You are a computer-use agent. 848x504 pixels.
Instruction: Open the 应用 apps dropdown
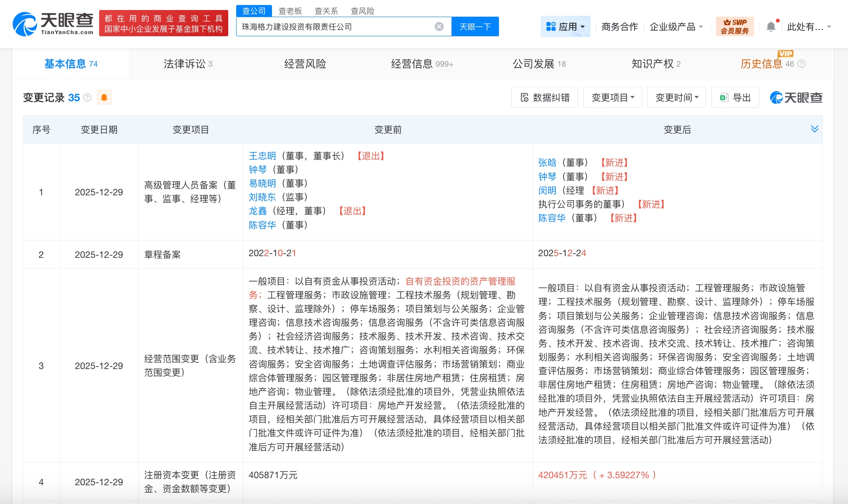(565, 27)
